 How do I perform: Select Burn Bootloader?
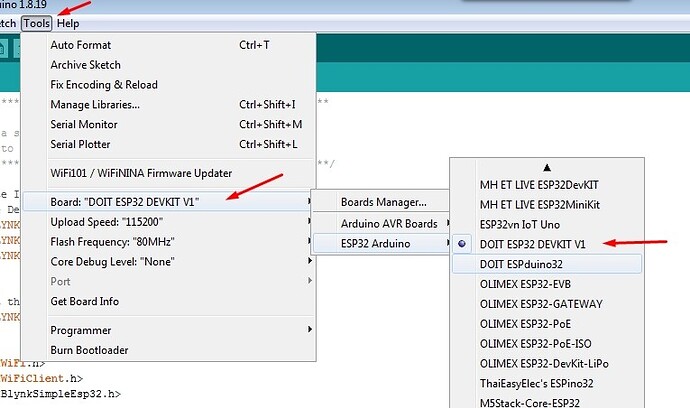(169, 350)
